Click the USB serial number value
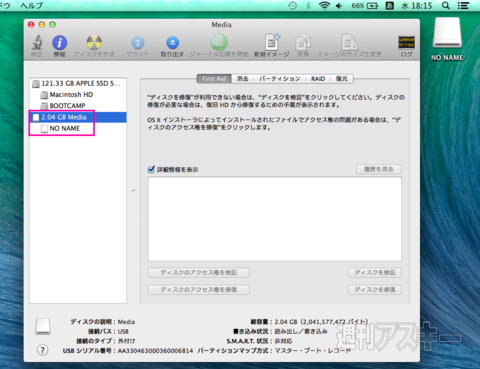480x369 pixels. click(x=155, y=351)
